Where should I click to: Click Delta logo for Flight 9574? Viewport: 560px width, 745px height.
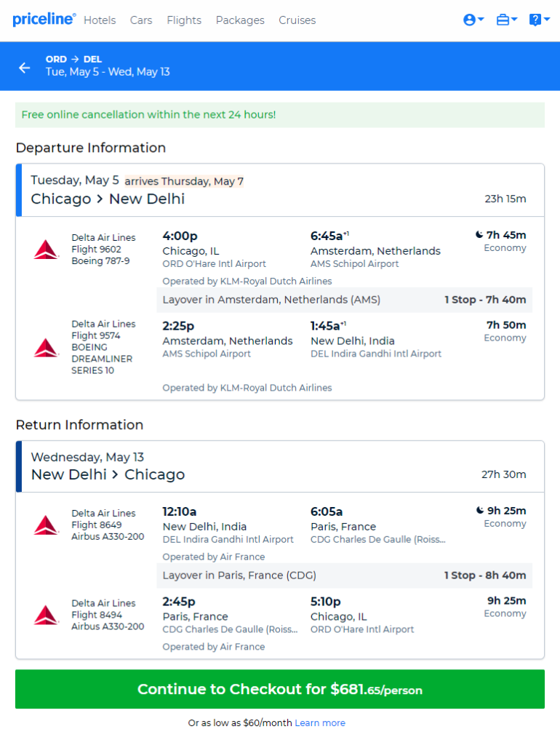tap(46, 348)
